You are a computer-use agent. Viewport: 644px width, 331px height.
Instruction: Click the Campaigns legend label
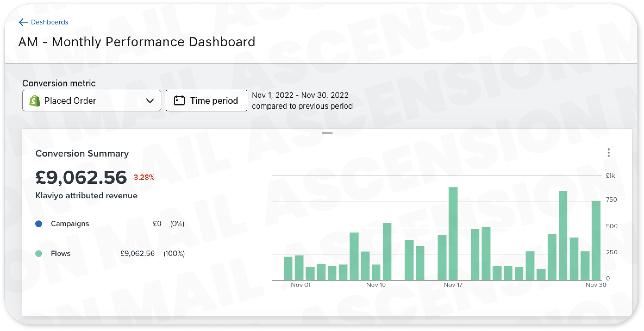point(70,224)
